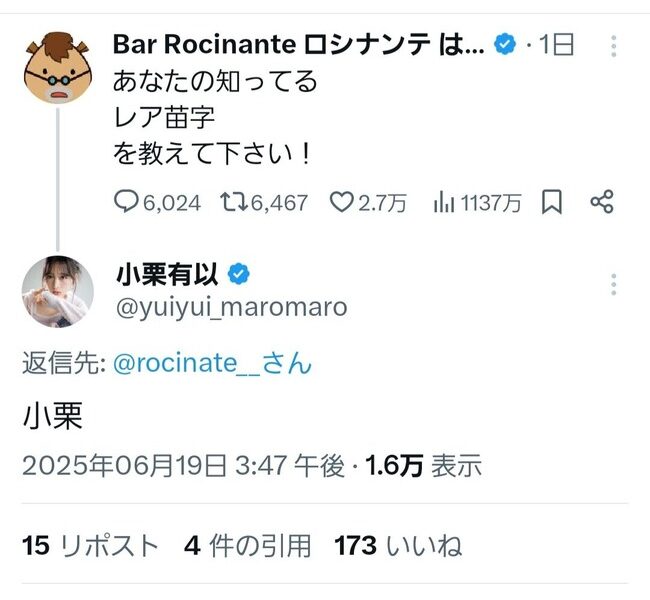Open the @yuiyui_maromaro handle
This screenshot has height=600, width=650.
coord(232,308)
